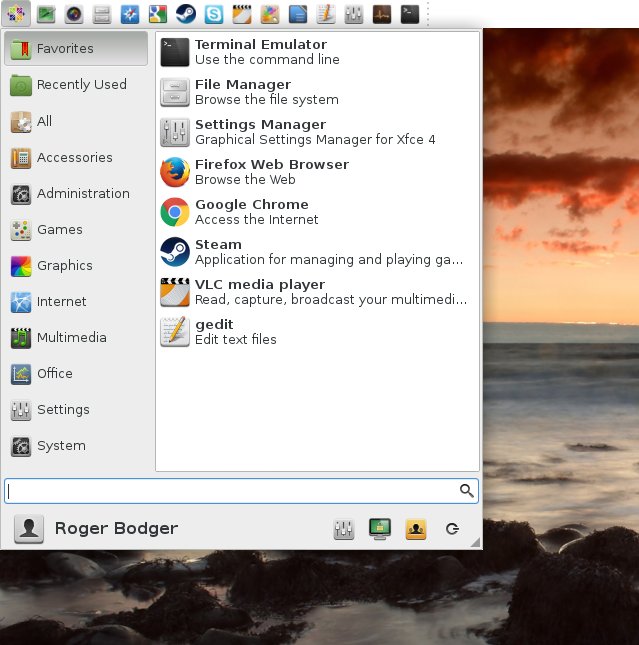Click the Lock Screen icon in the menu footer
Screen dimensions: 639x645
[380, 529]
